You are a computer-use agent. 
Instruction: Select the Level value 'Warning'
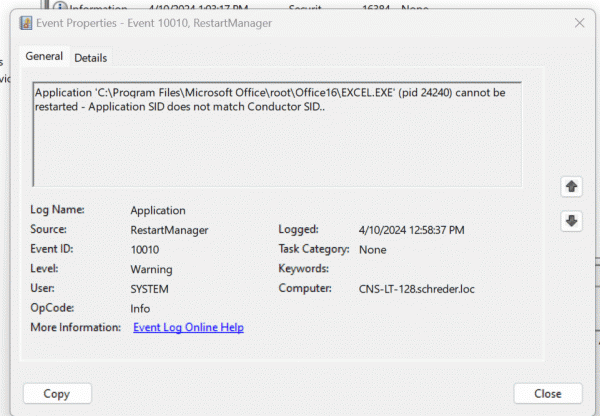151,269
